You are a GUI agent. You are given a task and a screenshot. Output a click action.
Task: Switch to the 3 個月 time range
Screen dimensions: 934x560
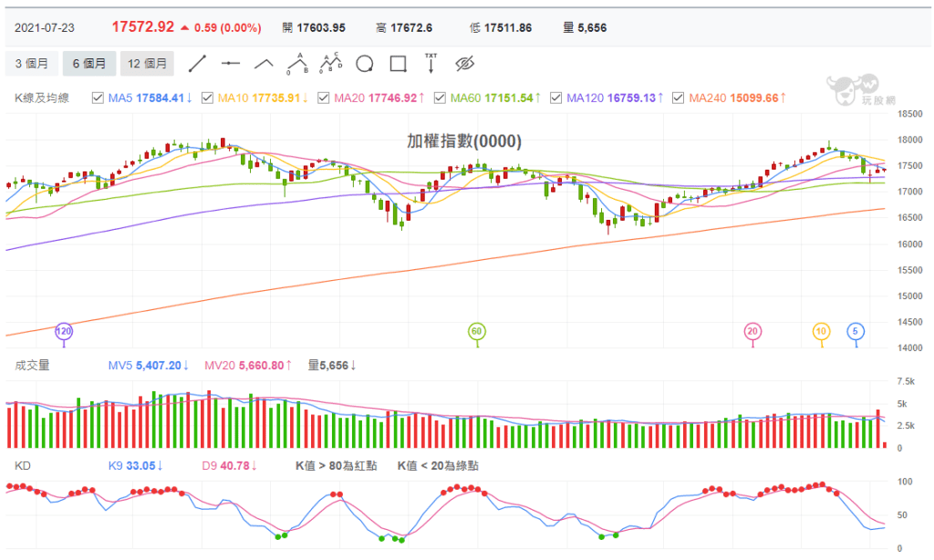[x=33, y=64]
